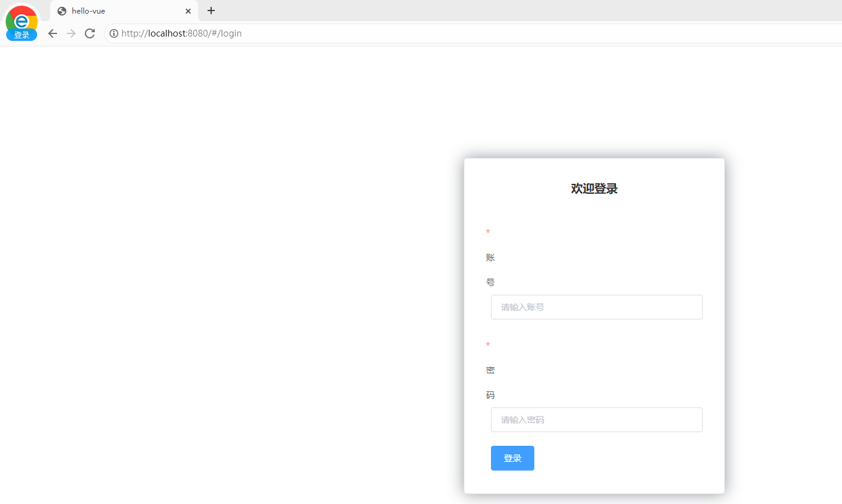Click the red asterisk above the 账号 label
This screenshot has width=842, height=504.
point(488,232)
